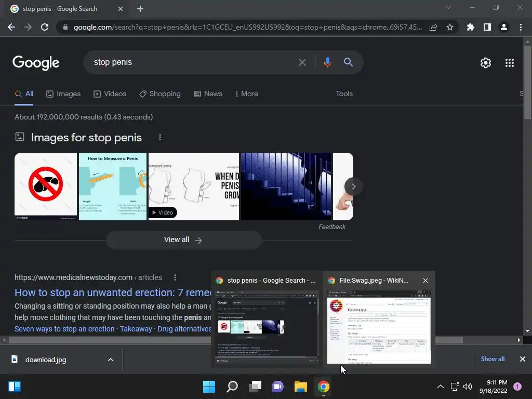The height and width of the screenshot is (399, 532).
Task: Go forward using the browser arrow
Action: coord(28,27)
